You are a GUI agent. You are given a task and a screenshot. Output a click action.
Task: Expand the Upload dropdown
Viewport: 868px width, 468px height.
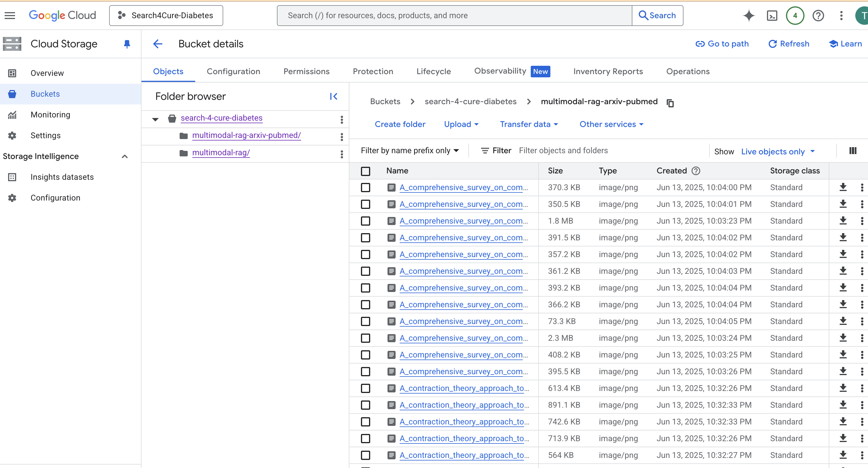pos(461,124)
